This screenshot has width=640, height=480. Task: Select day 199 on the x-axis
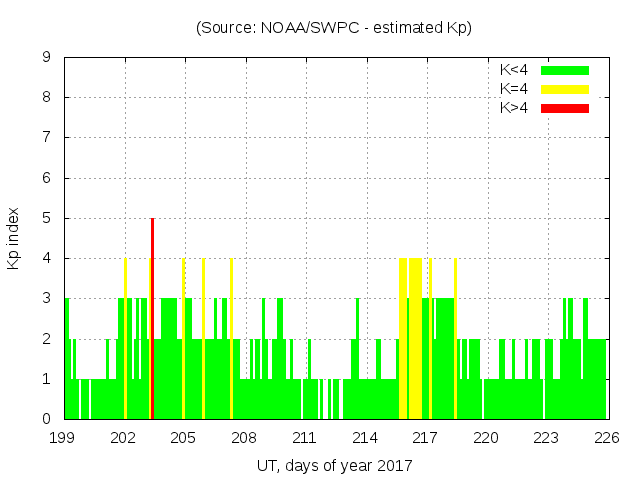click(x=63, y=438)
